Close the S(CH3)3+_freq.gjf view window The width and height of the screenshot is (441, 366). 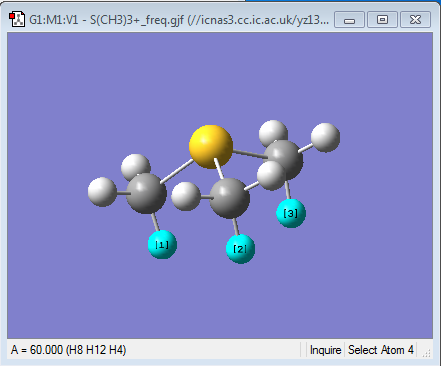(x=415, y=20)
